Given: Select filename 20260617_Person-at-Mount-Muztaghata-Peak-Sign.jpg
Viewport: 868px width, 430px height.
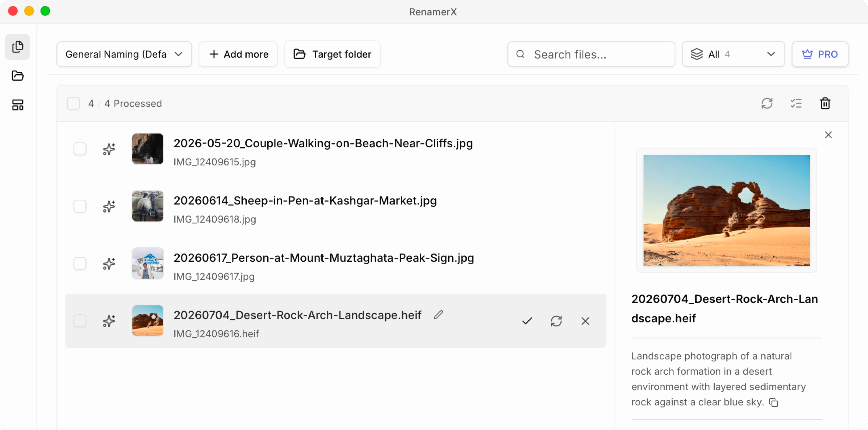Looking at the screenshot, I should click(323, 258).
